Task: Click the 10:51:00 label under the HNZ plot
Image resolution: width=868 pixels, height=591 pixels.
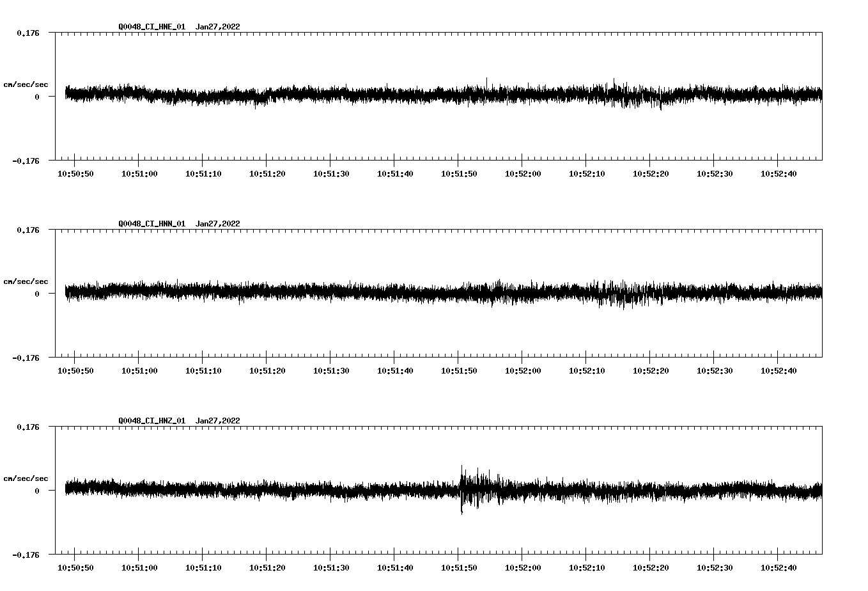Action: tap(139, 568)
